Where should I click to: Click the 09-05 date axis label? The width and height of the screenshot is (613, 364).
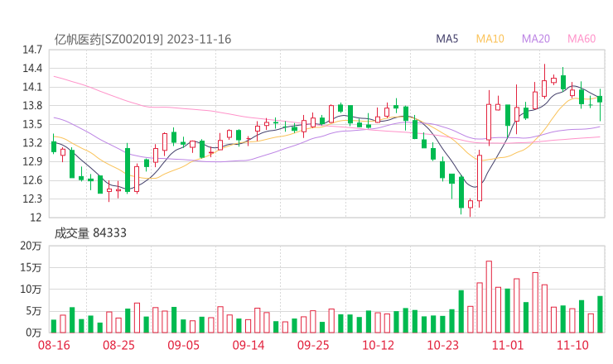pos(183,345)
